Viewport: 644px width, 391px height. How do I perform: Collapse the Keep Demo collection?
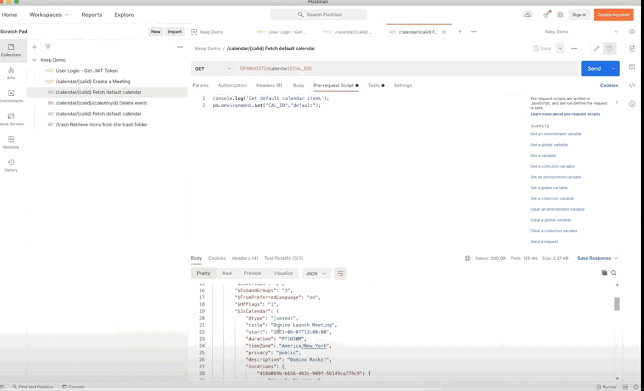[x=34, y=60]
